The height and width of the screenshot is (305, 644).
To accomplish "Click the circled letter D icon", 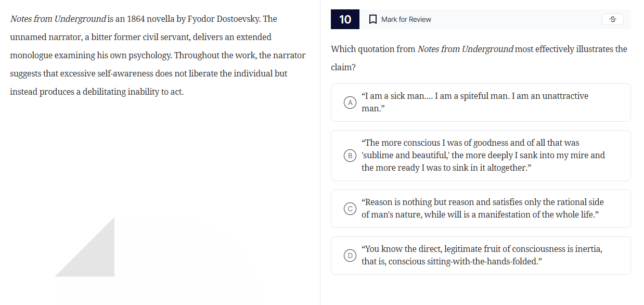I will (350, 255).
